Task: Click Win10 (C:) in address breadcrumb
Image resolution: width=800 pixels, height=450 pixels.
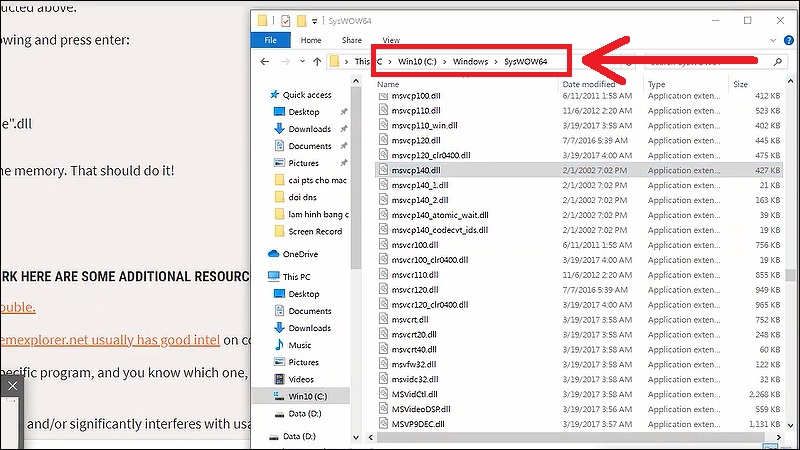Action: pos(417,62)
